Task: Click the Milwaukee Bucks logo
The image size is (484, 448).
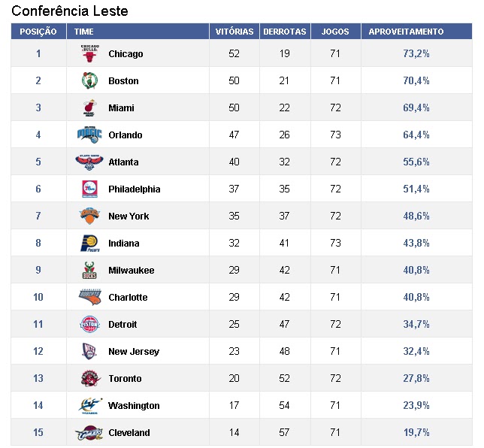Action: (89, 270)
